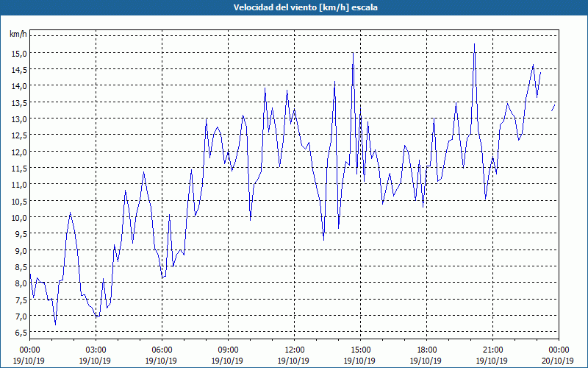
Task: Click the 03:00 time axis label
Action: (96, 350)
